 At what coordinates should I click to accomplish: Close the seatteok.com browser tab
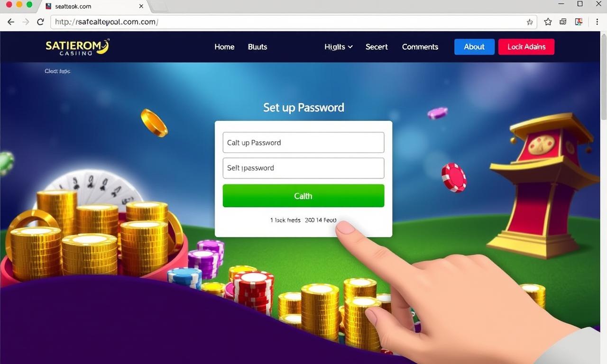(x=141, y=7)
